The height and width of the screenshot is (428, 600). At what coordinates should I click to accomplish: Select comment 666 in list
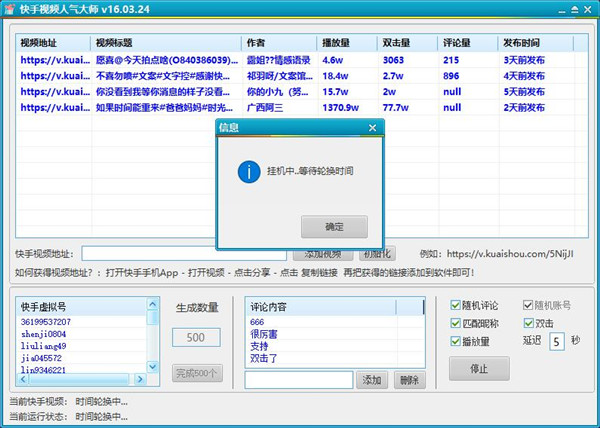pyautogui.click(x=257, y=322)
